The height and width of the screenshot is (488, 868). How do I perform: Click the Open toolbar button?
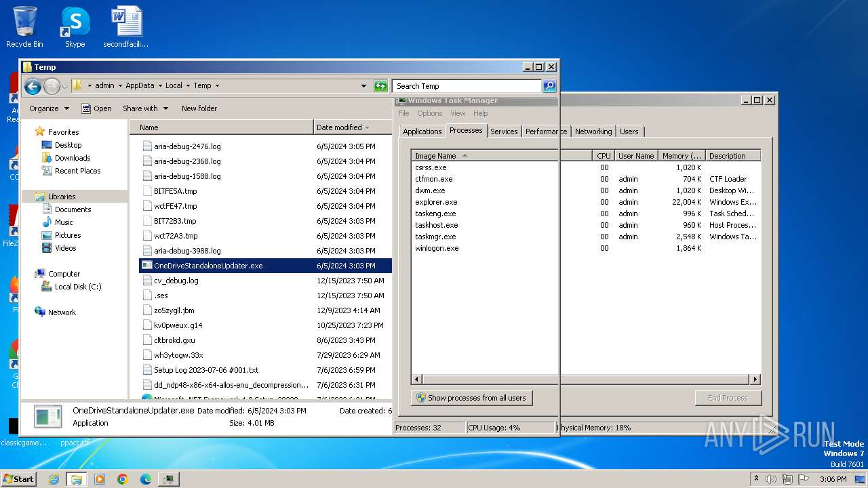(x=96, y=108)
